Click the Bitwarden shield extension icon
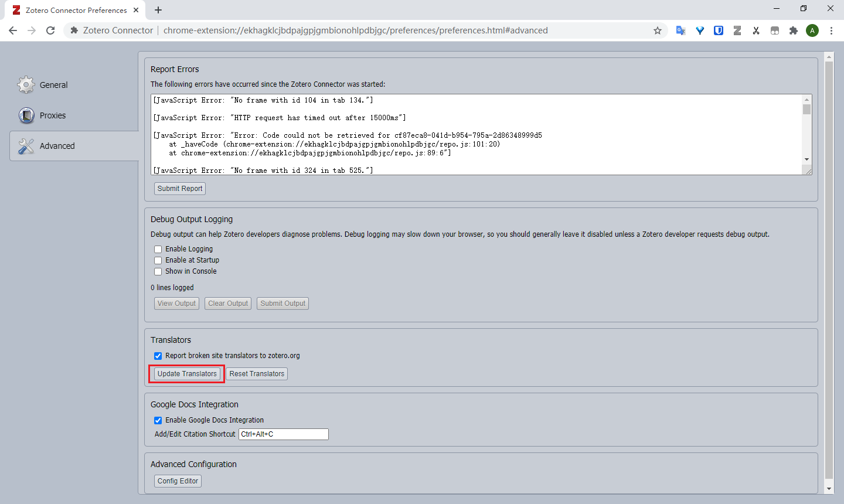This screenshot has width=844, height=504. [719, 30]
